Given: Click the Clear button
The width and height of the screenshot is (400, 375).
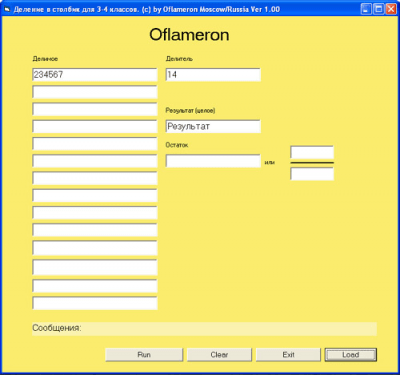Looking at the screenshot, I should tap(219, 355).
